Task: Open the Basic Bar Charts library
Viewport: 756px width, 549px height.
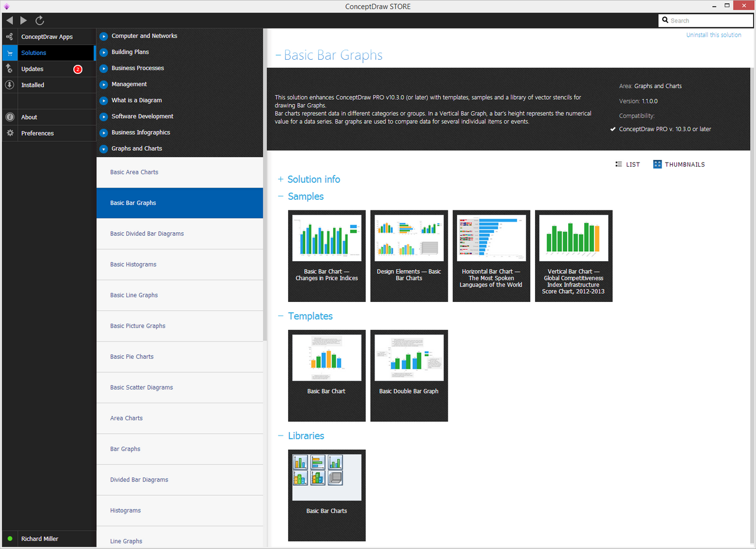Action: (327, 495)
